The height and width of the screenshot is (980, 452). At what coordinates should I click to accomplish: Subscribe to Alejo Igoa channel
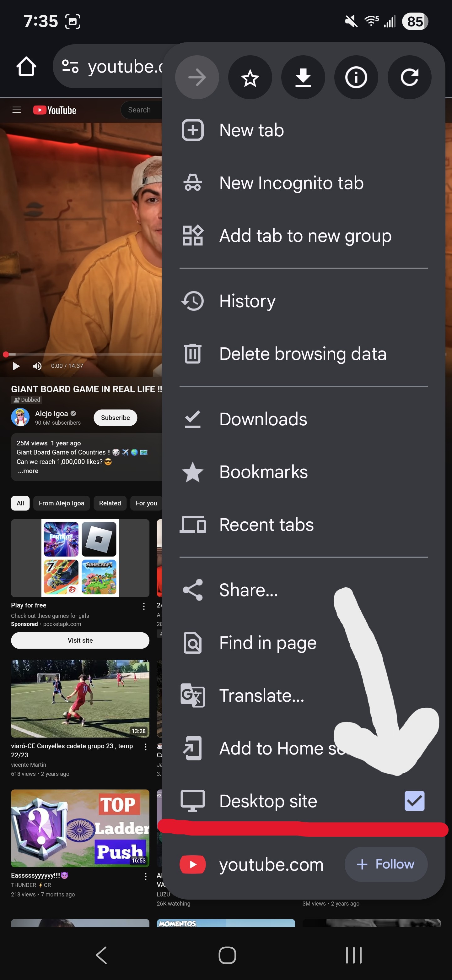pos(115,418)
